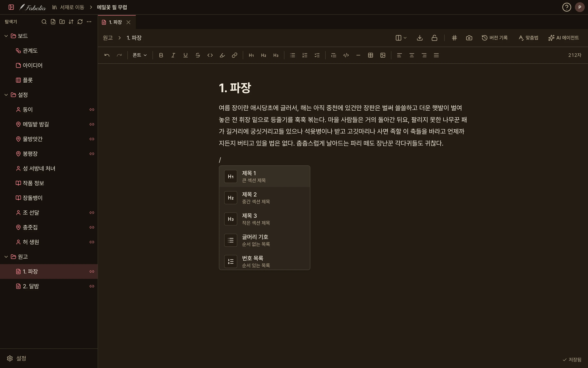The width and height of the screenshot is (588, 368).
Task: Center-align the text
Action: pos(412,55)
